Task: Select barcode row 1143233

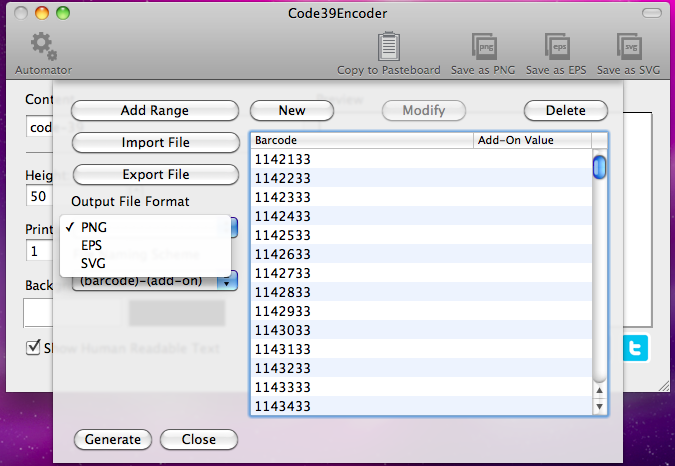Action: [421, 368]
